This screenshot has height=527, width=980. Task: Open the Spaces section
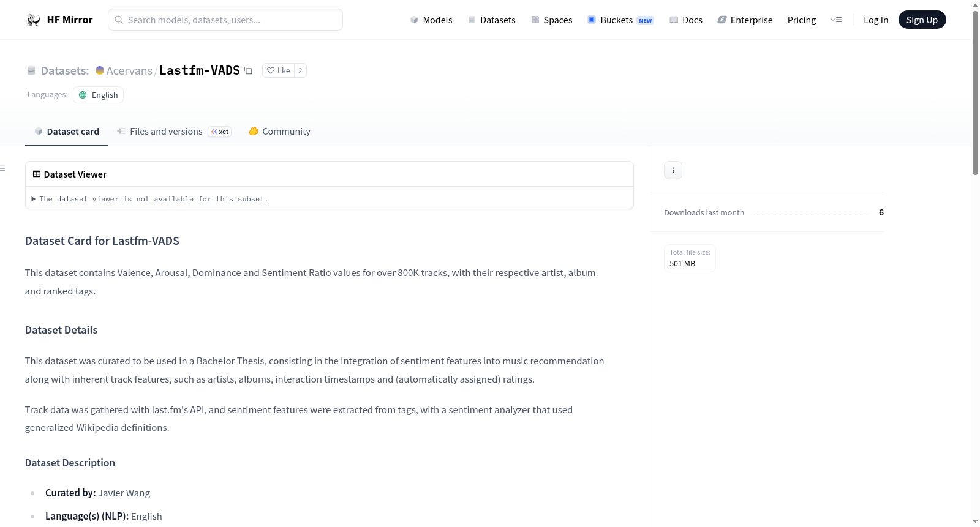[551, 20]
